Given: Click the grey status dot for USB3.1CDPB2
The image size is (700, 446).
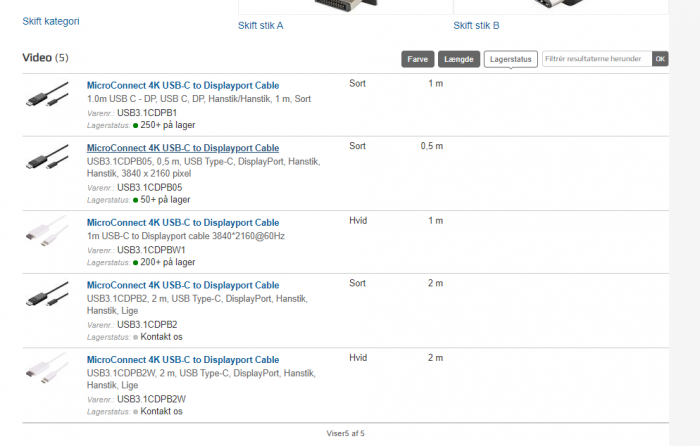Looking at the screenshot, I should [x=135, y=337].
